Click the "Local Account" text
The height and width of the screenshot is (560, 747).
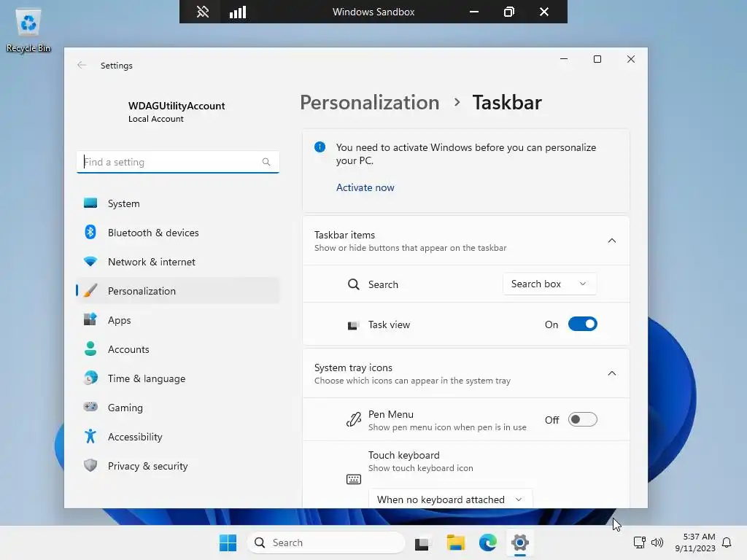[156, 119]
